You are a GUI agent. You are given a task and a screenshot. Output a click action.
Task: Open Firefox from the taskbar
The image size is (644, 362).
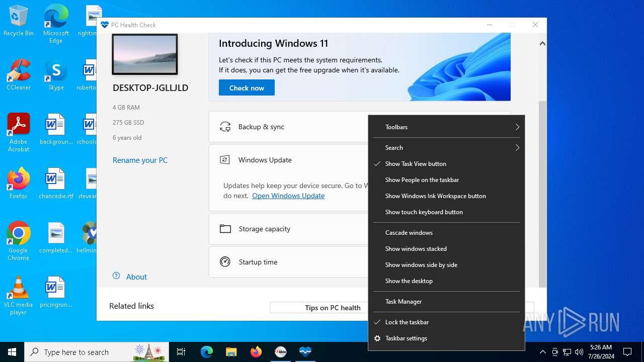256,352
